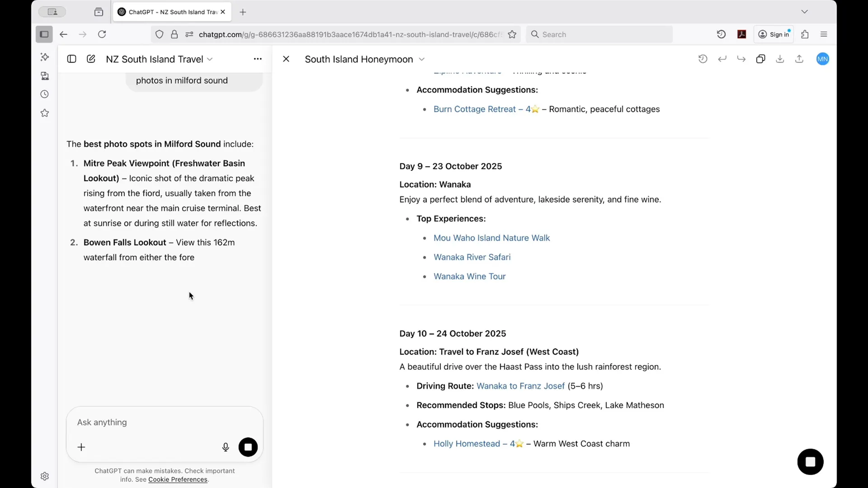
Task: Open the MN user profile avatar
Action: click(x=823, y=59)
